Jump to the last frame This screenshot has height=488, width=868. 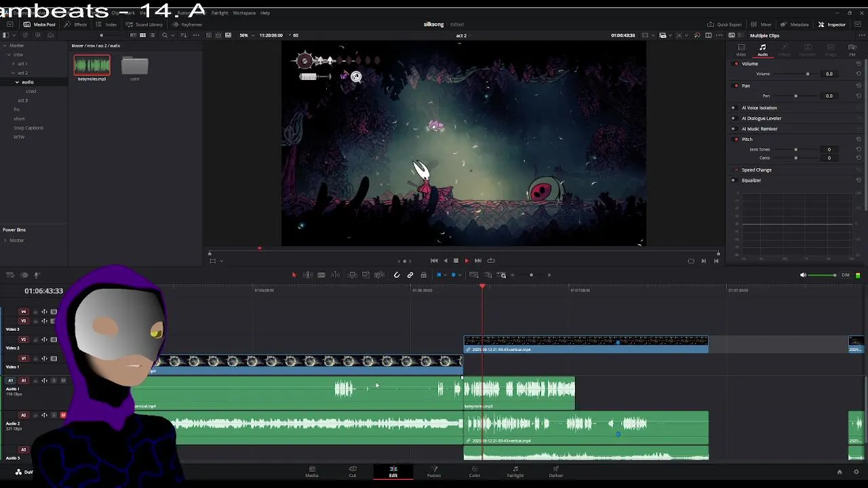click(x=478, y=260)
